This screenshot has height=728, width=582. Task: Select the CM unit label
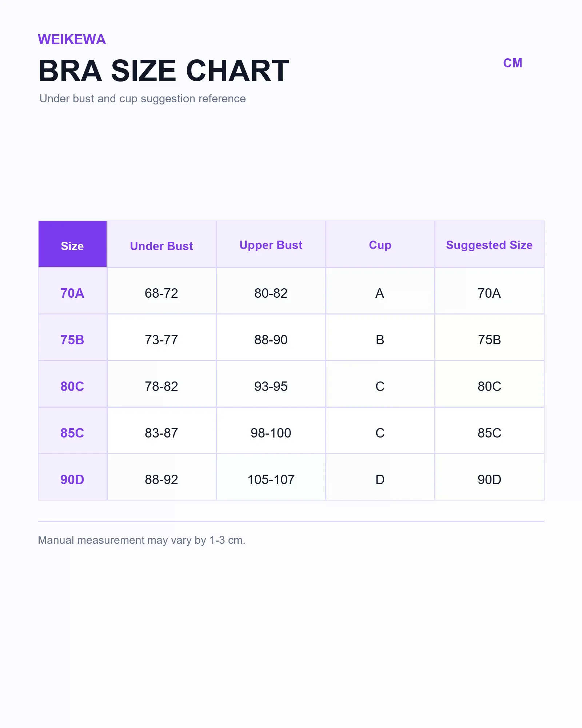tap(513, 63)
